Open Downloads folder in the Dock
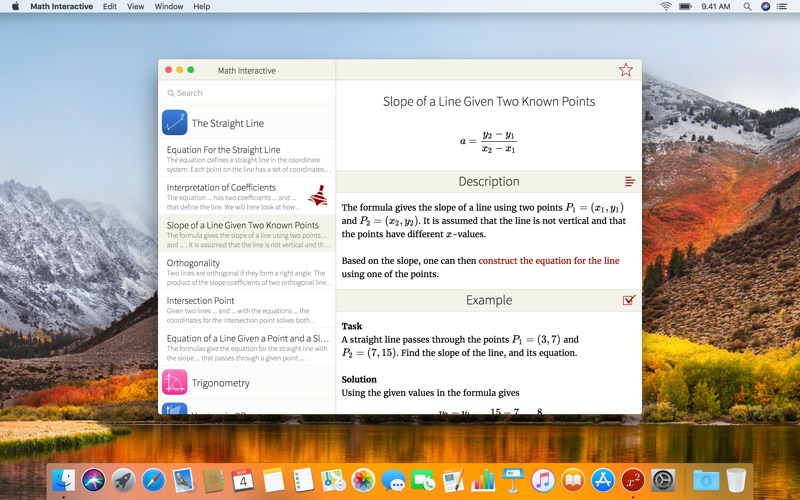 [706, 480]
